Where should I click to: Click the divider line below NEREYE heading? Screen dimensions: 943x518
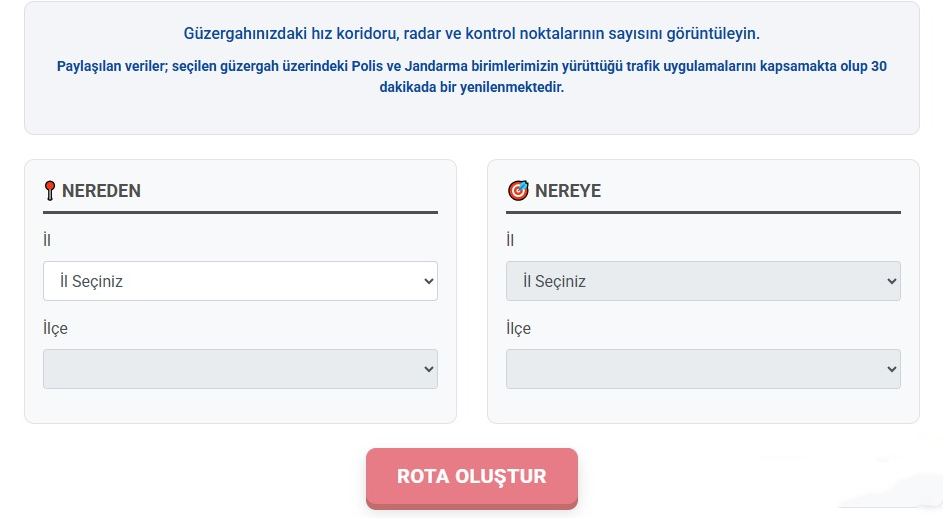[x=703, y=212]
